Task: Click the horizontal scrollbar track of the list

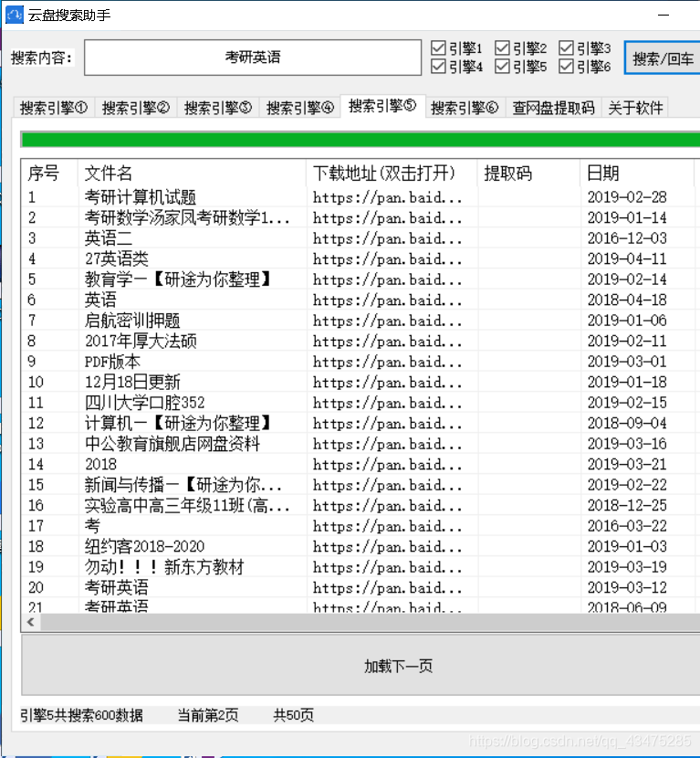Action: click(370, 622)
